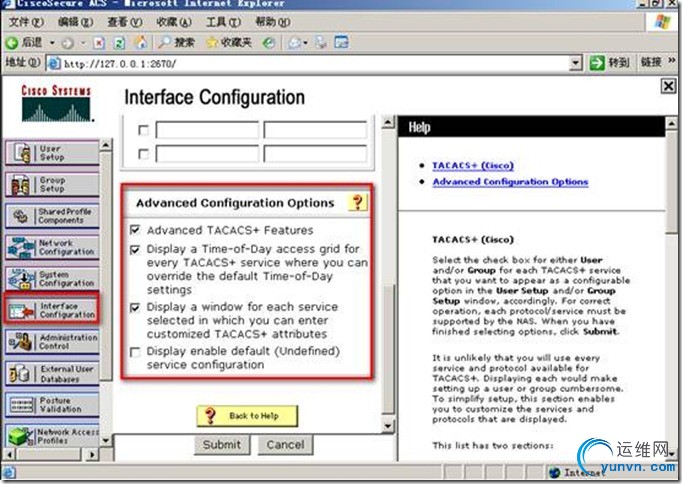Viewport: 682px width, 484px height.
Task: Click the Help pane scroll-up arrow
Action: coord(672,124)
